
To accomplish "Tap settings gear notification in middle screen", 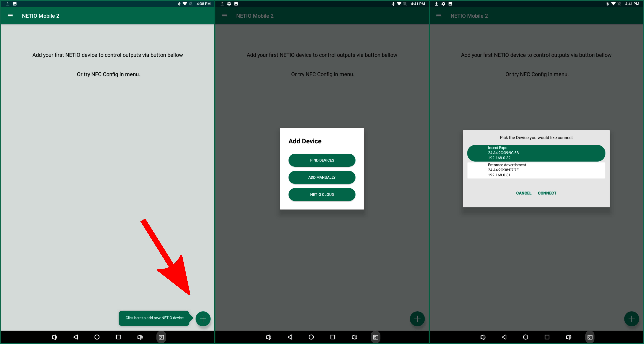I will click(229, 4).
